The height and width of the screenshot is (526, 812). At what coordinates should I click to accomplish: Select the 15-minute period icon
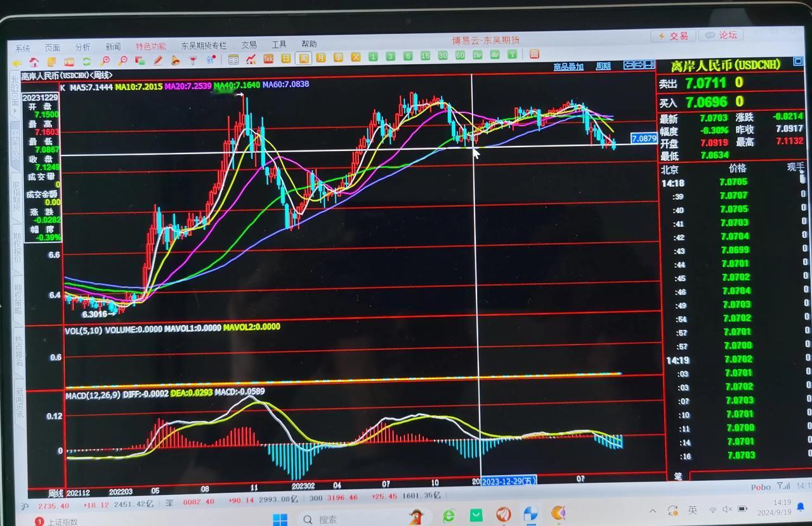425,56
